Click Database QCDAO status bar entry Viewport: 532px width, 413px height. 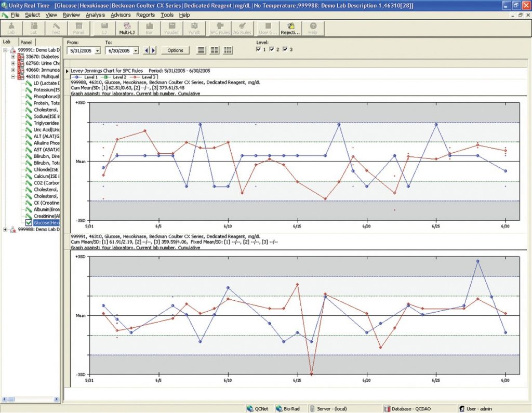pos(407,409)
